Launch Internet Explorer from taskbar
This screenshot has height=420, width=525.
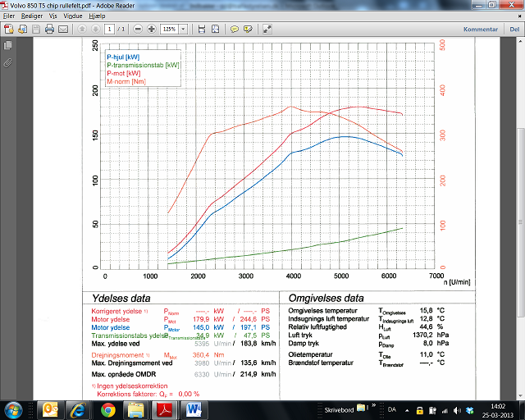(79, 410)
